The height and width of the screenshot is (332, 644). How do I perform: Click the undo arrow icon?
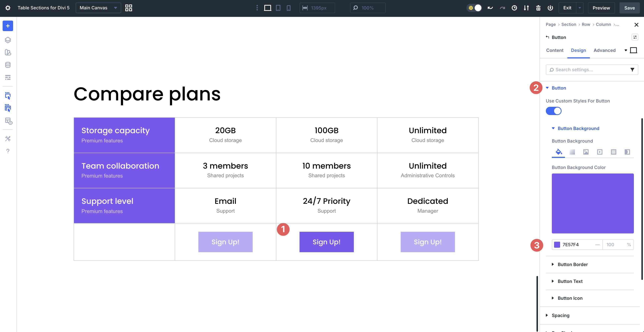tap(490, 8)
